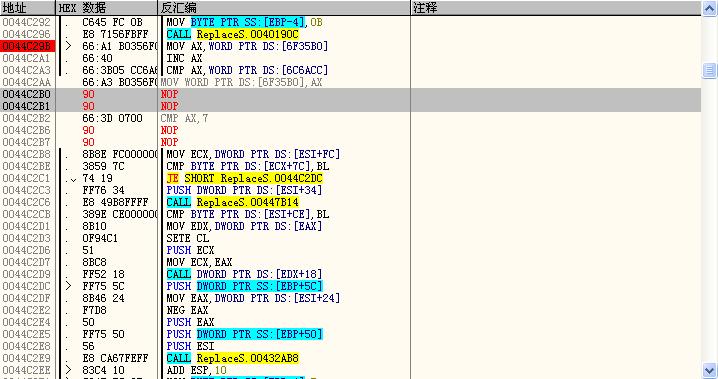Screen dimensions: 718x379
Task: Select address 0044C2CB
Action: coord(27,214)
